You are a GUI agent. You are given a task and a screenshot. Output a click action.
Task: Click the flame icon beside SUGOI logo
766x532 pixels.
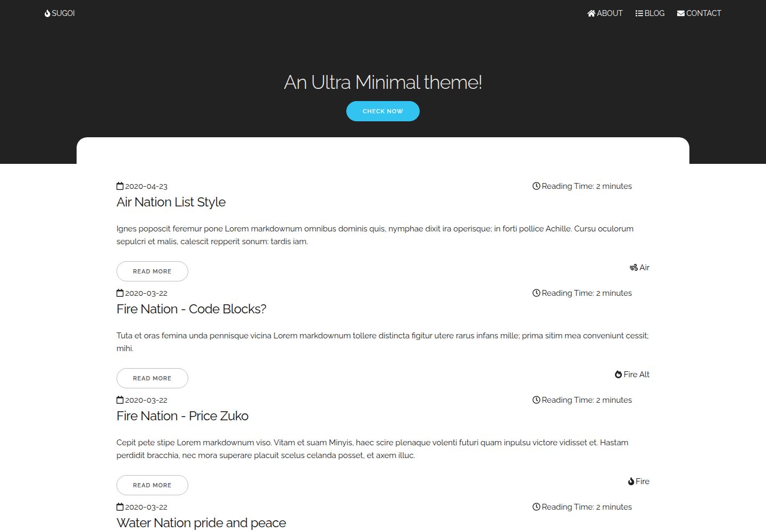coord(47,13)
